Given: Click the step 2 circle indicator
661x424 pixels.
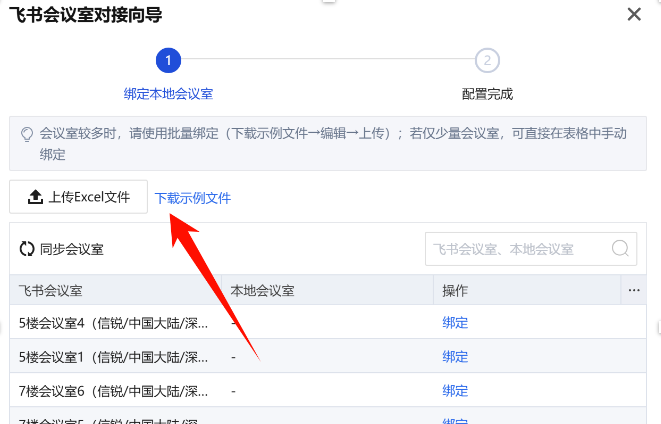Looking at the screenshot, I should (487, 61).
